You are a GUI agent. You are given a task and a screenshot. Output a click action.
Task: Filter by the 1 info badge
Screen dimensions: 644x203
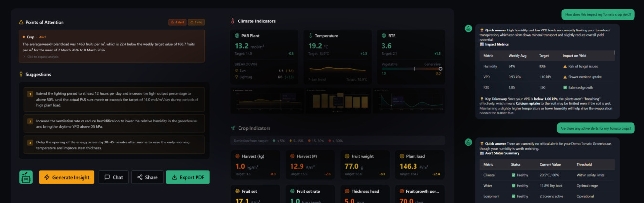point(196,22)
